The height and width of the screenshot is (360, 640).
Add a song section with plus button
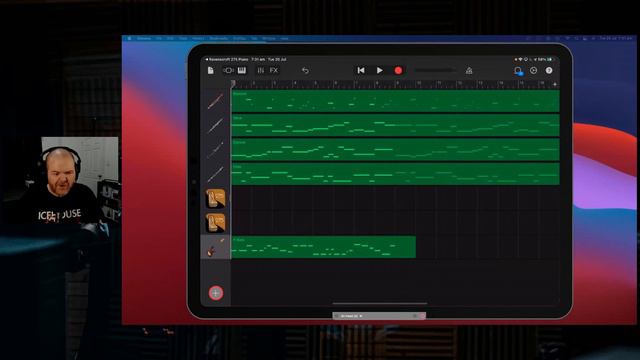pyautogui.click(x=555, y=84)
